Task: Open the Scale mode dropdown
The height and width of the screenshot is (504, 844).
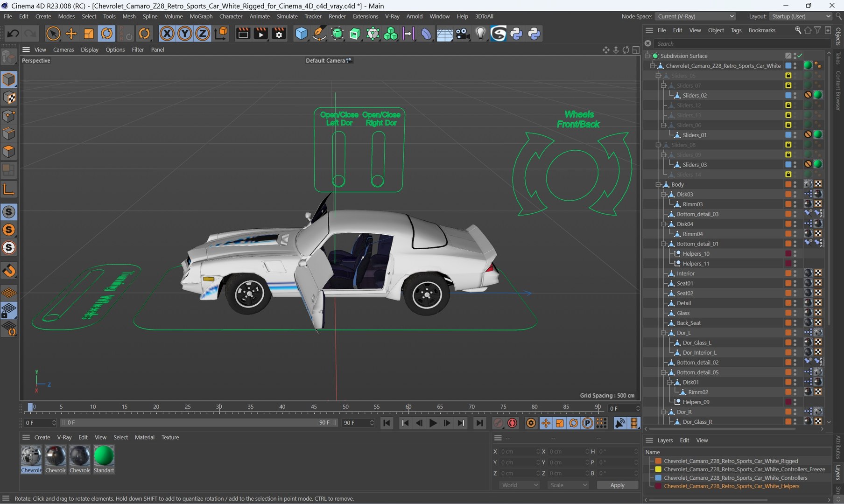Action: (568, 485)
